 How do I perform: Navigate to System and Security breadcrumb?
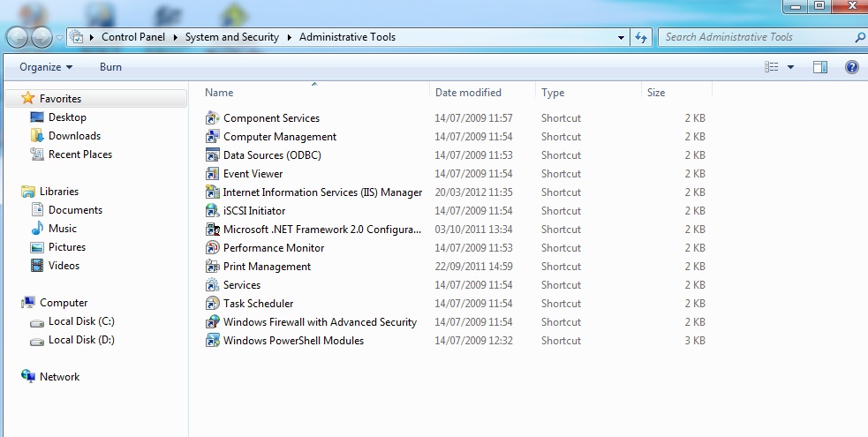pyautogui.click(x=232, y=37)
